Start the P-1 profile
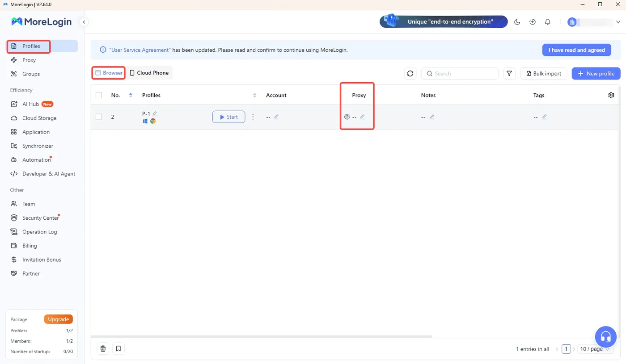 click(x=228, y=117)
